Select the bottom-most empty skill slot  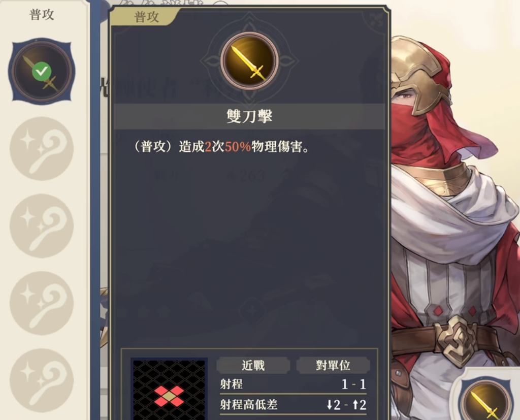pyautogui.click(x=42, y=380)
